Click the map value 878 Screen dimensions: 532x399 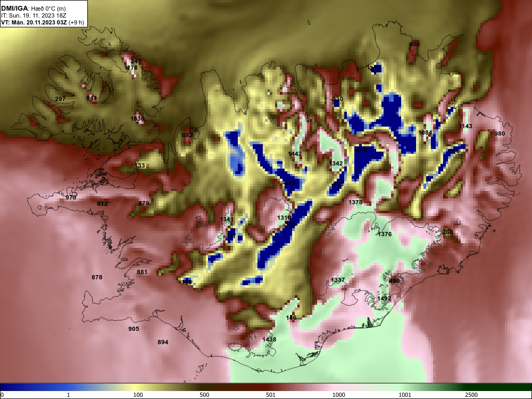(97, 277)
